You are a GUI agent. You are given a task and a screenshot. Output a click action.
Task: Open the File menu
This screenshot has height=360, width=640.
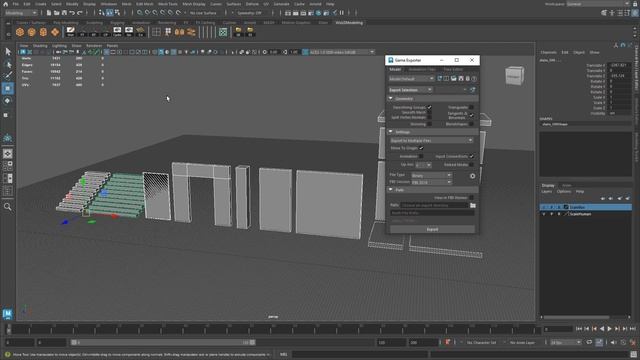[x=16, y=4]
